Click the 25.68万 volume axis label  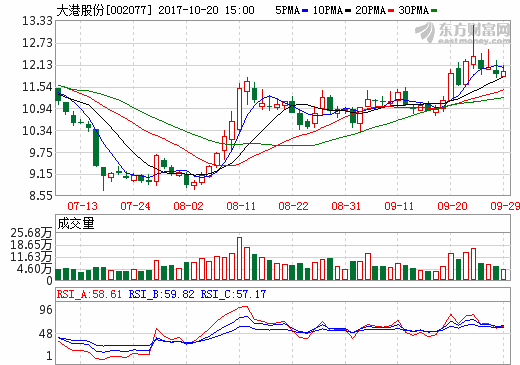(31, 233)
